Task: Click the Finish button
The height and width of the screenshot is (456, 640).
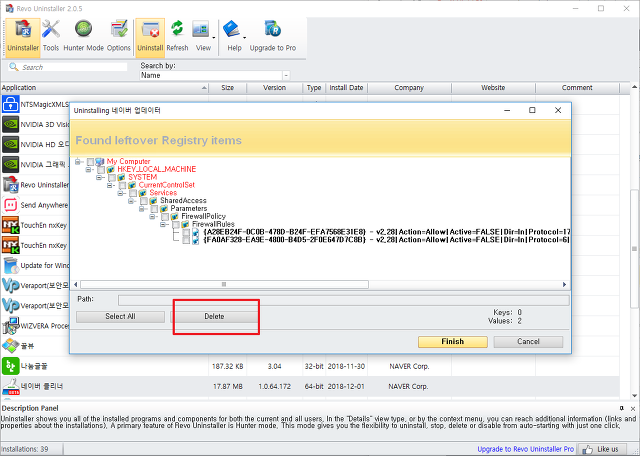Action: click(x=453, y=342)
